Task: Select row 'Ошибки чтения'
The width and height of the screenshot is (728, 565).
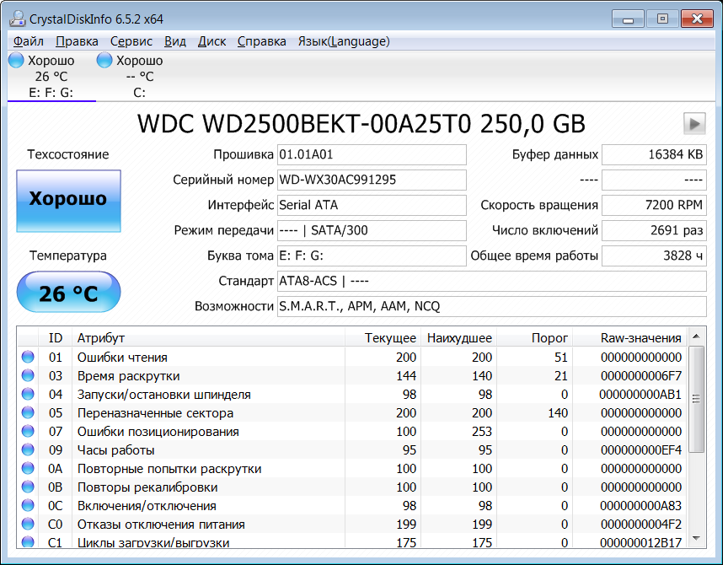Action: click(352, 357)
